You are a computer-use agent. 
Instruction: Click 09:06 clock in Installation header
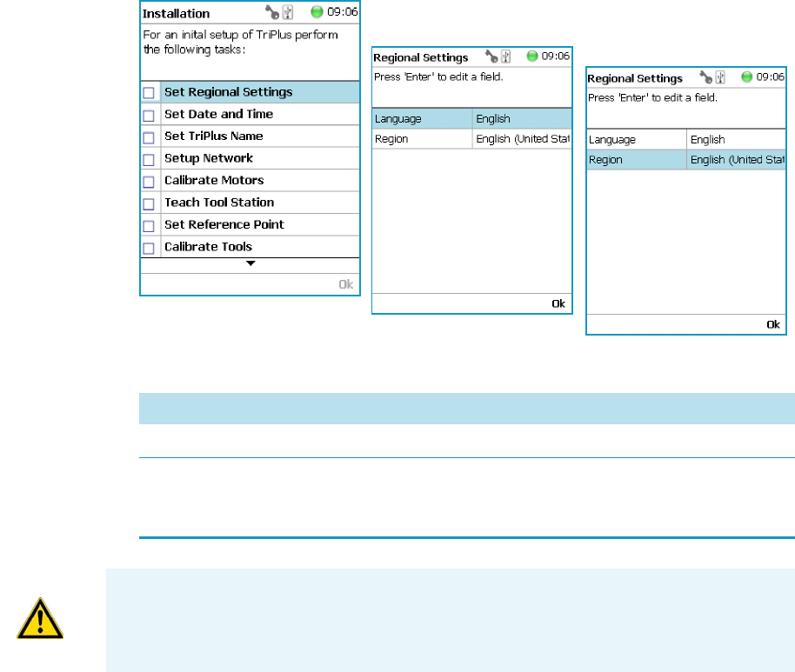tap(342, 11)
